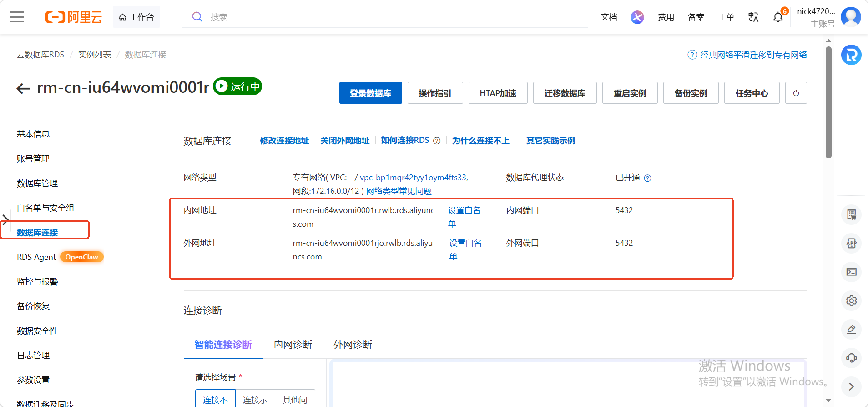Select 日志管理 in the left menu
868x407 pixels.
tap(33, 356)
